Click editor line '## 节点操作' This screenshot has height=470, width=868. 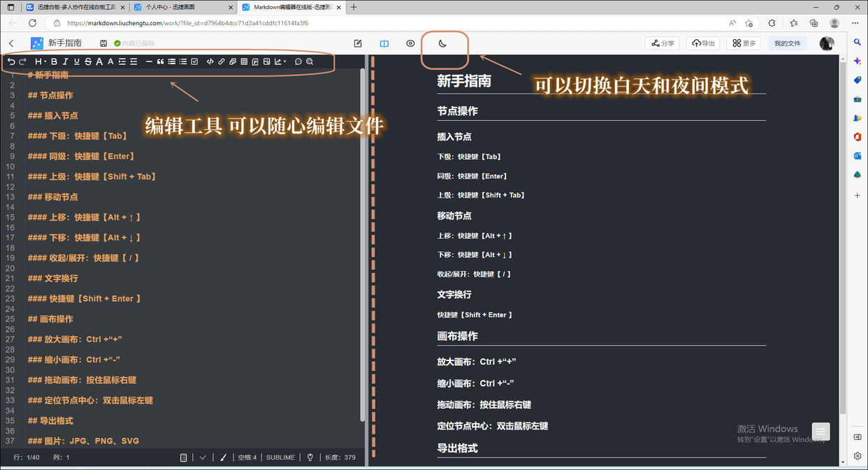[50, 95]
